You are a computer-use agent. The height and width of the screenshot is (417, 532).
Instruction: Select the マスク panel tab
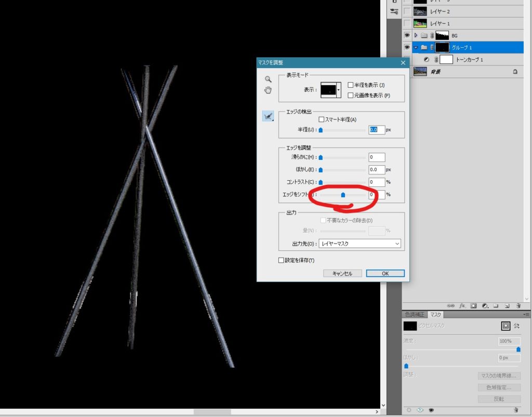(435, 315)
